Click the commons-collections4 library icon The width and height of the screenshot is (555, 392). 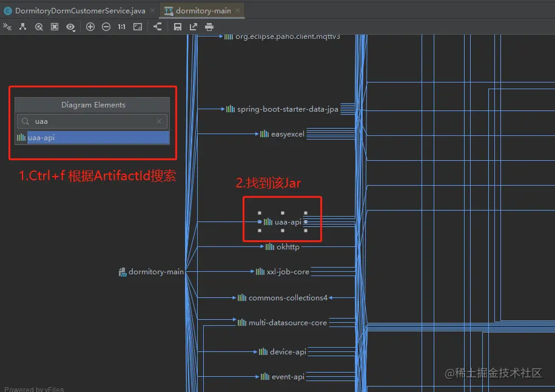(x=242, y=298)
